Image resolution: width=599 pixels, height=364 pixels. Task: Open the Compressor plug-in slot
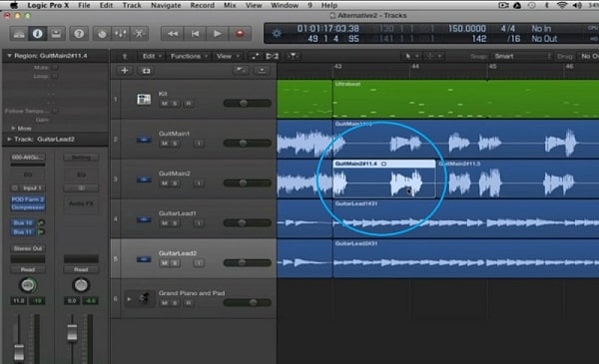28,207
